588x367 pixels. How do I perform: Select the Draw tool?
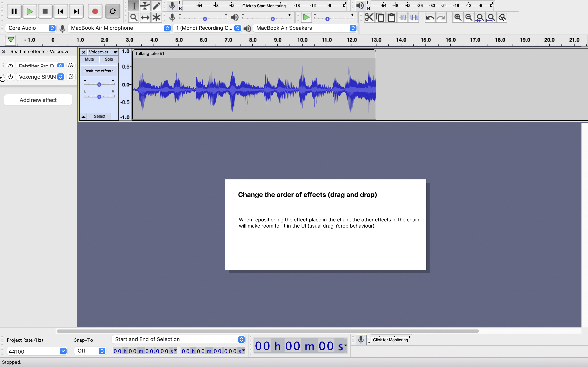[x=156, y=6]
